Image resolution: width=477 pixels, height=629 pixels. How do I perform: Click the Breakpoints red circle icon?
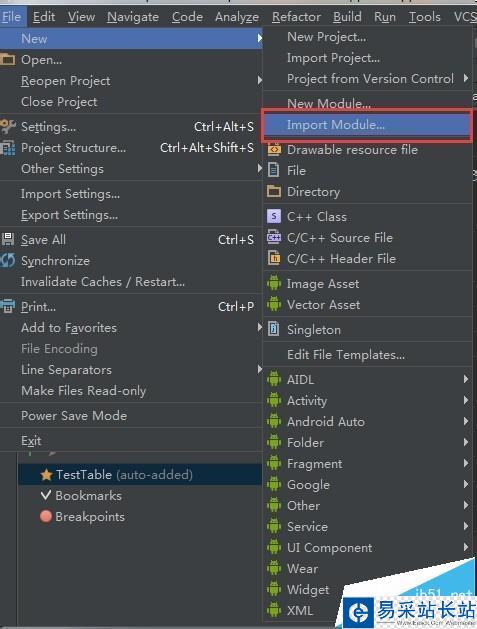pyautogui.click(x=46, y=516)
